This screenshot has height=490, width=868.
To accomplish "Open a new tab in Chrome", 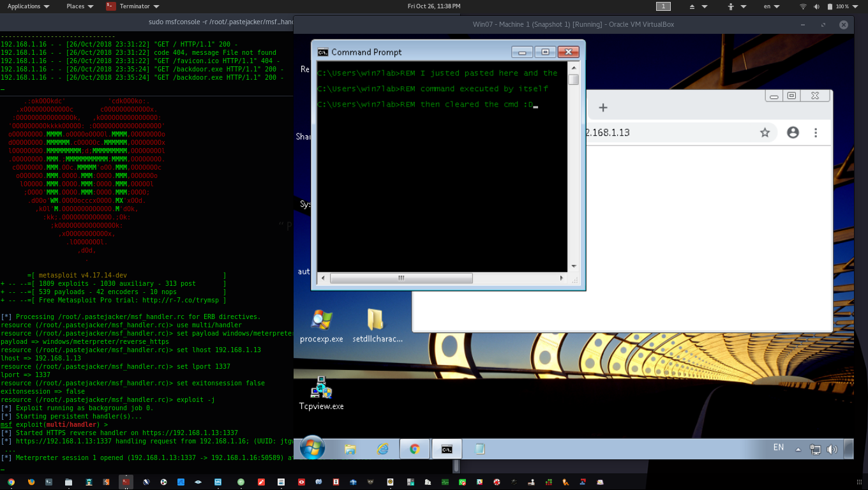I will (602, 108).
